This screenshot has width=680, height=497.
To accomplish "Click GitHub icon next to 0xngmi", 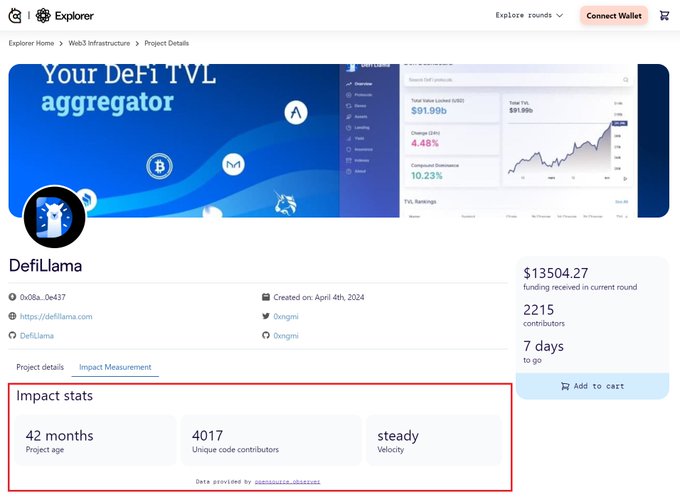I will point(266,335).
